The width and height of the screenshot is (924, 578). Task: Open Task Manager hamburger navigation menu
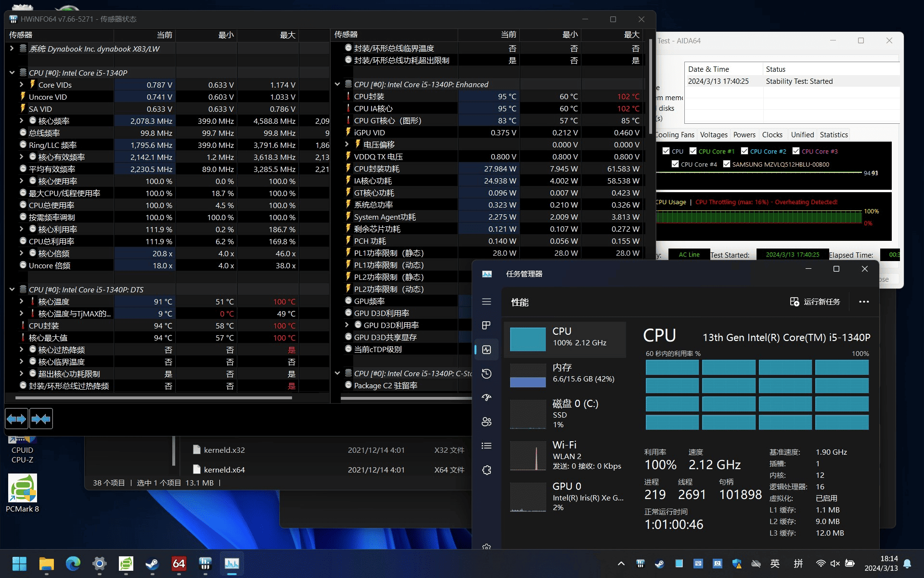[487, 302]
